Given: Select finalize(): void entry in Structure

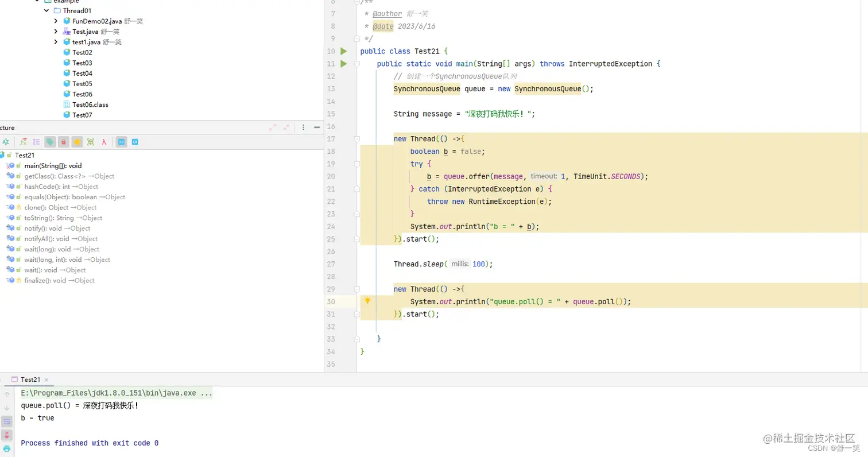Looking at the screenshot, I should tap(59, 280).
